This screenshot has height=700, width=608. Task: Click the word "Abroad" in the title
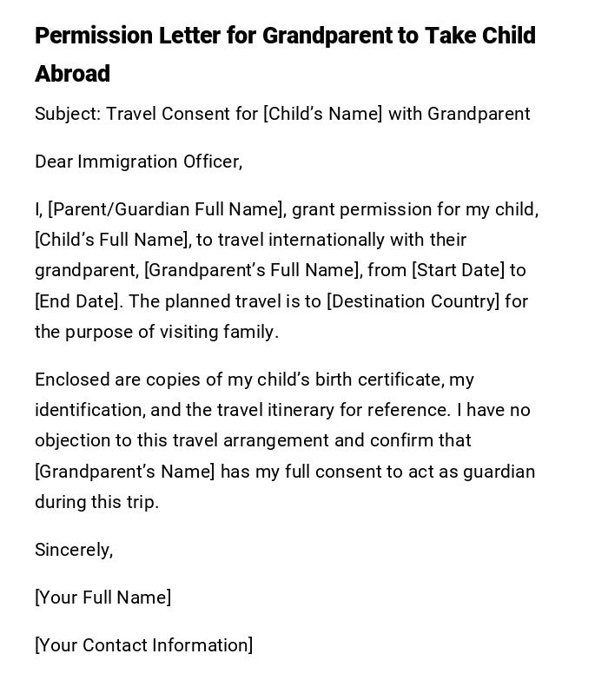coord(73,74)
